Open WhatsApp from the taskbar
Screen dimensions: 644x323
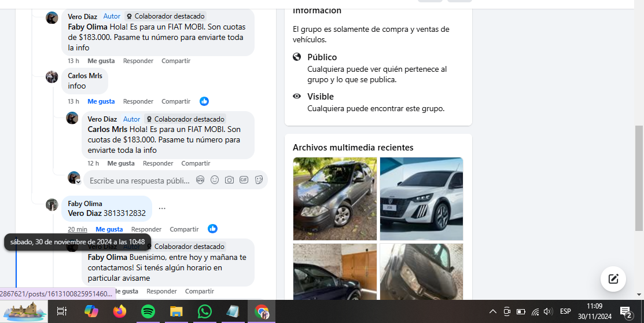pyautogui.click(x=204, y=311)
